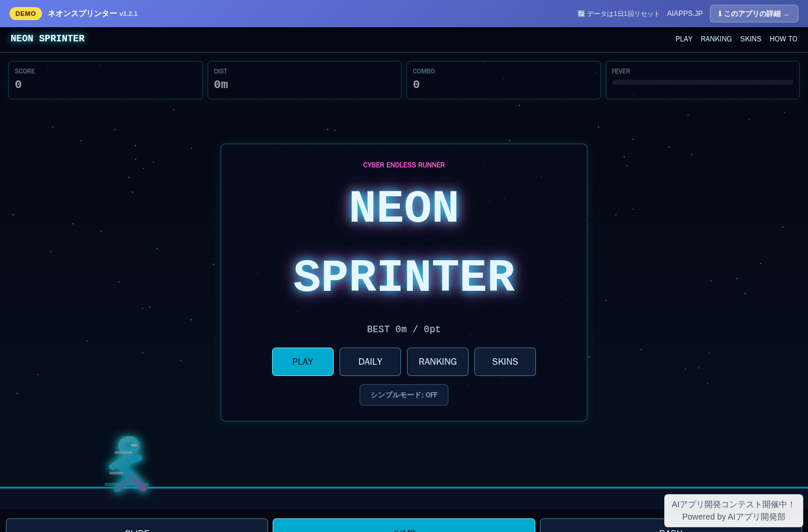Click the NEON SPRINTER header logo
This screenshot has width=808, height=532.
tap(47, 38)
